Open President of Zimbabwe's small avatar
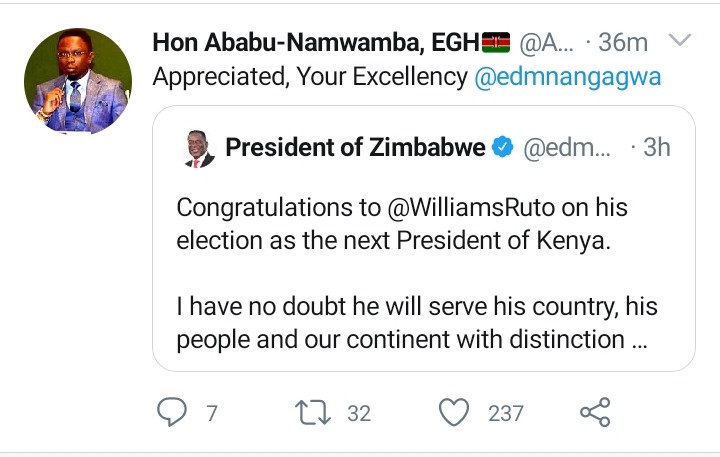The width and height of the screenshot is (720, 457). coord(200,149)
